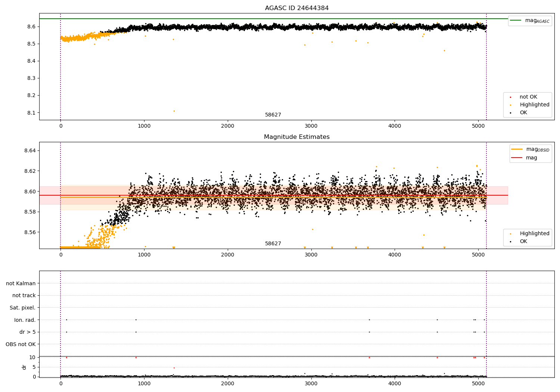The width and height of the screenshot is (560, 392).
Task: Click the 'dr > 5' row label
Action: pos(28,332)
